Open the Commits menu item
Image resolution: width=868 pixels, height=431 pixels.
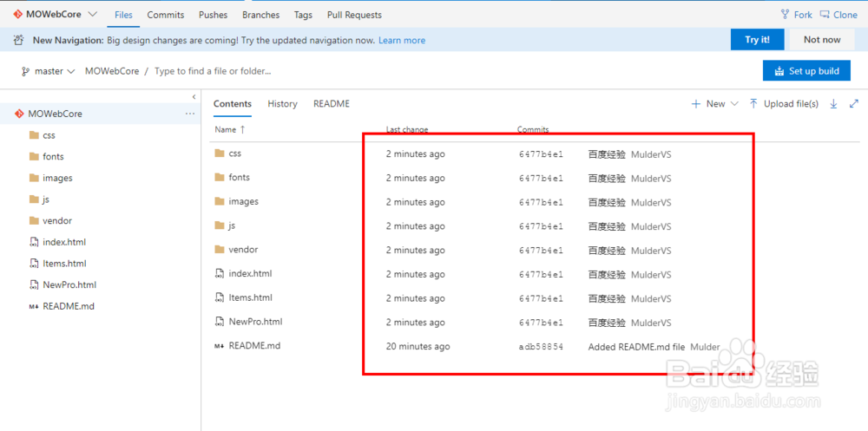(x=166, y=15)
